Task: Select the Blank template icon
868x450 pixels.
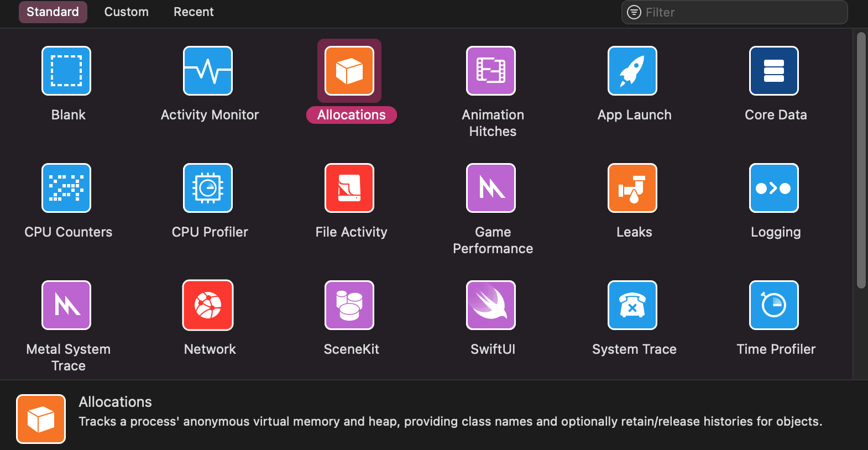Action: (x=66, y=71)
